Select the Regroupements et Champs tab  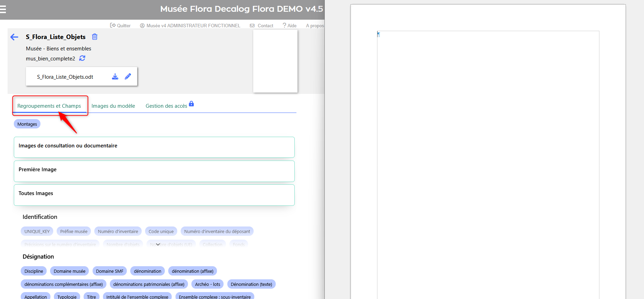[x=49, y=106]
